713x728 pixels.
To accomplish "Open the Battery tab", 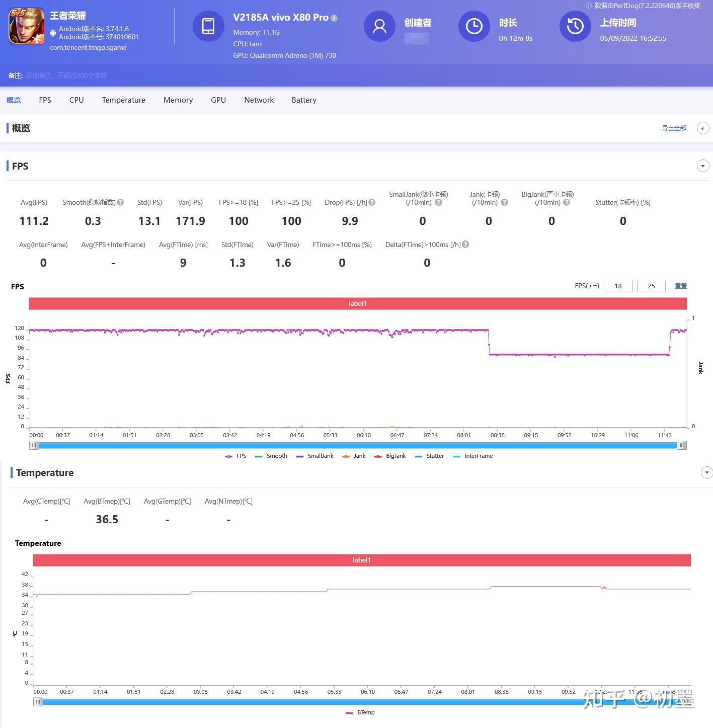I will (304, 100).
